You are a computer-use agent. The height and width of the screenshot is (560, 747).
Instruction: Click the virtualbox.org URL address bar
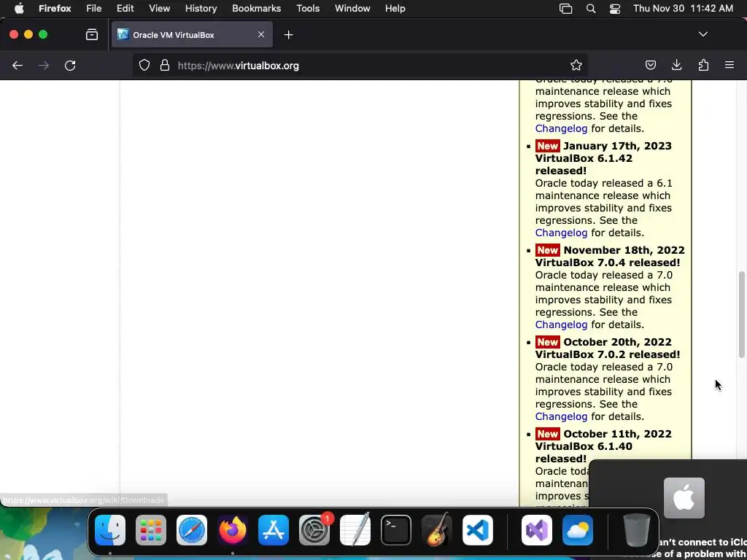[x=360, y=66]
